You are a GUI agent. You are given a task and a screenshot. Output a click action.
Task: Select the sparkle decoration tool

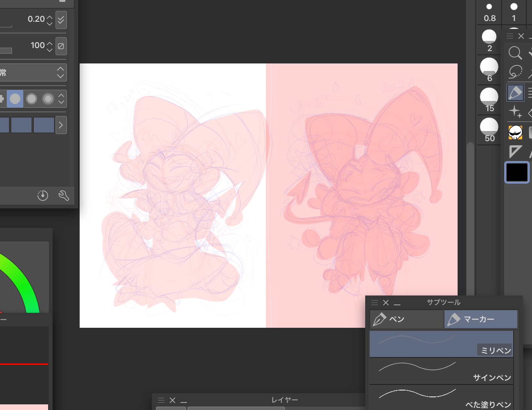click(x=515, y=112)
